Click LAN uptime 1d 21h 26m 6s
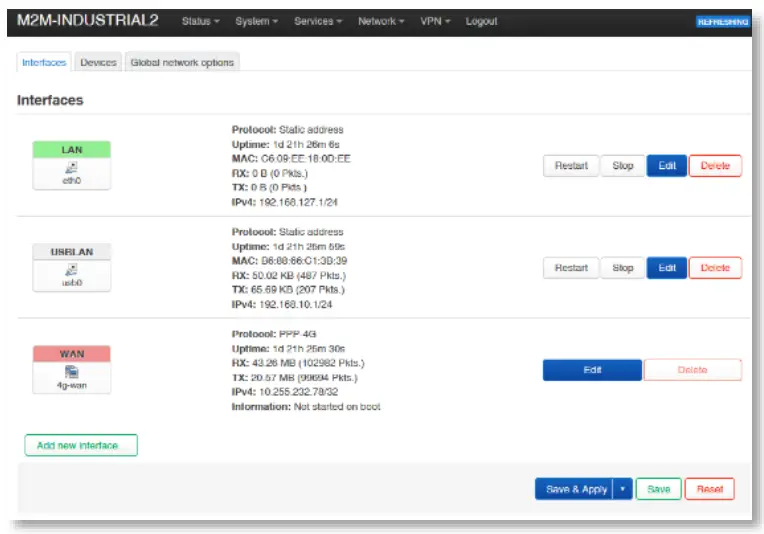The width and height of the screenshot is (764, 534). click(306, 144)
